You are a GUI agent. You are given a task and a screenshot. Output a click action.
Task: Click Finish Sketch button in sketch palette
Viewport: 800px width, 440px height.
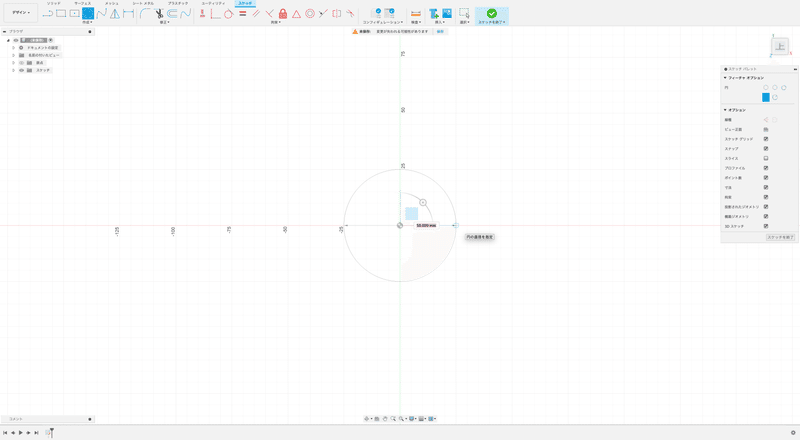pyautogui.click(x=781, y=237)
